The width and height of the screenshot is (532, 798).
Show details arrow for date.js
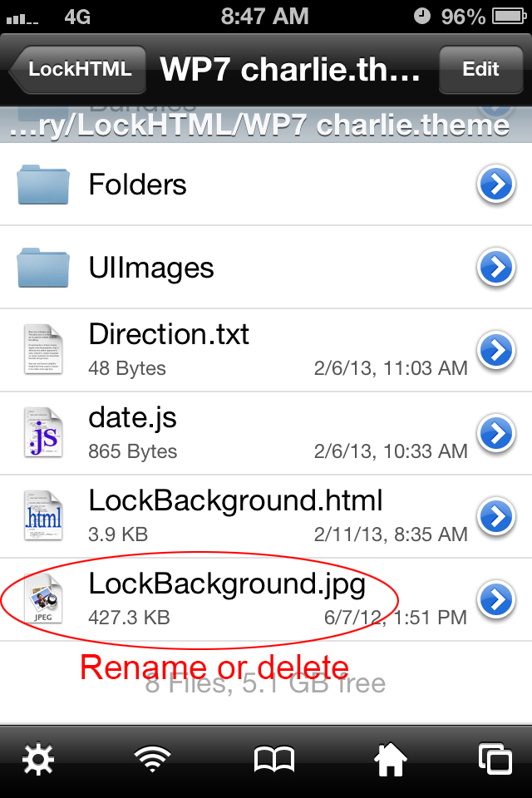pos(497,433)
